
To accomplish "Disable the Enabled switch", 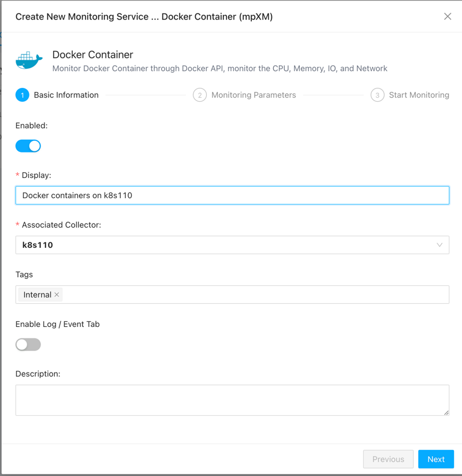I will coord(28,146).
